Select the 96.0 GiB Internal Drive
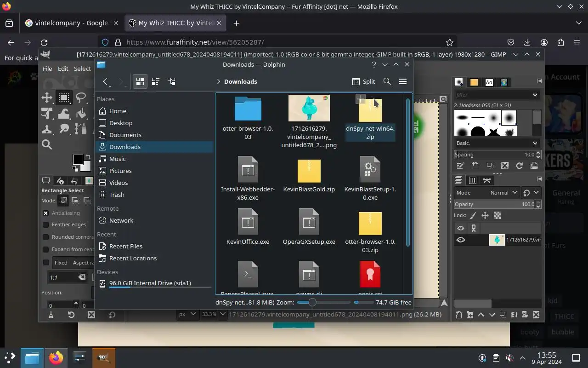Image resolution: width=588 pixels, height=368 pixels. tap(154, 283)
